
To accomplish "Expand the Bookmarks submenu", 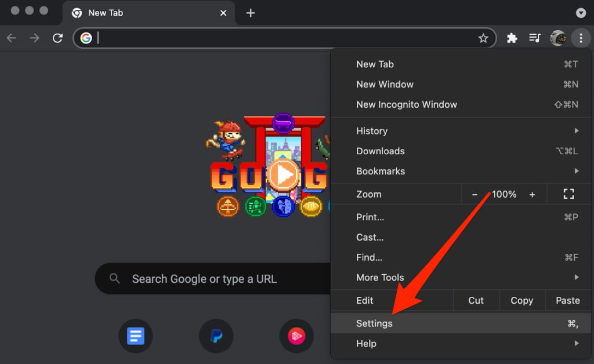I will click(x=461, y=171).
